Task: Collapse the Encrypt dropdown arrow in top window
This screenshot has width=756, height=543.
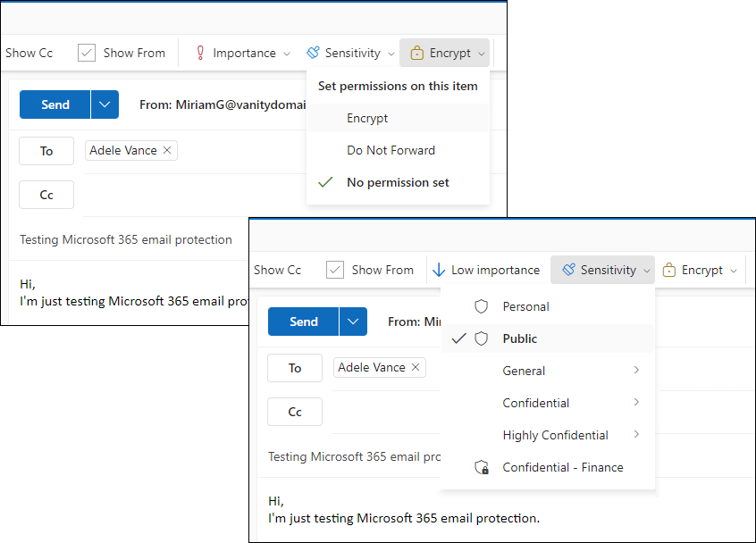Action: coord(481,54)
